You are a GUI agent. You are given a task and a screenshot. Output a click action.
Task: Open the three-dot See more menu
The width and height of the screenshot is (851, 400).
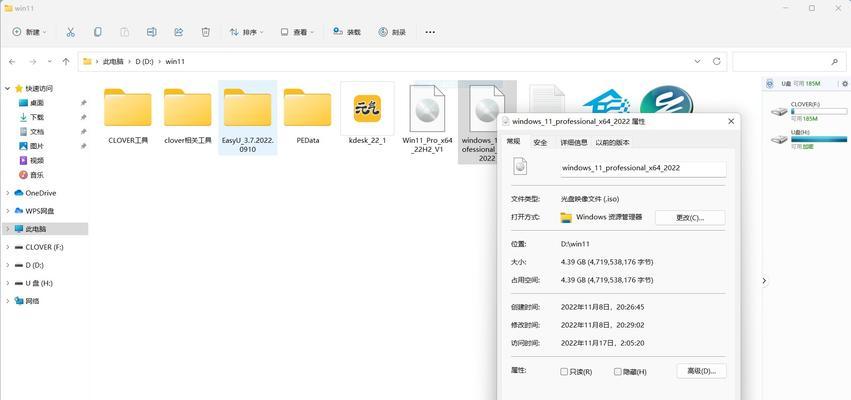(430, 33)
